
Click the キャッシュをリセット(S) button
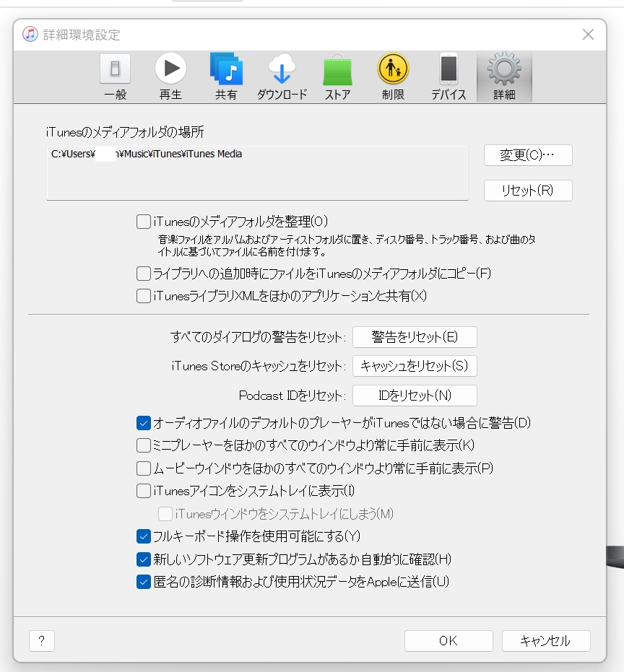click(415, 366)
